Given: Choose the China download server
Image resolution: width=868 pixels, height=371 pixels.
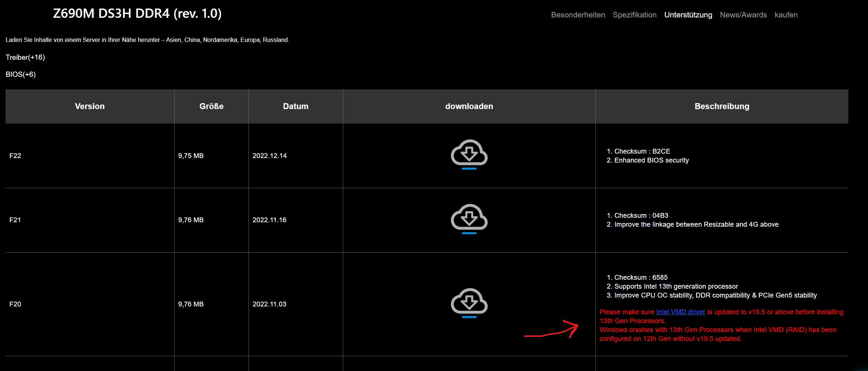Looking at the screenshot, I should tap(192, 40).
